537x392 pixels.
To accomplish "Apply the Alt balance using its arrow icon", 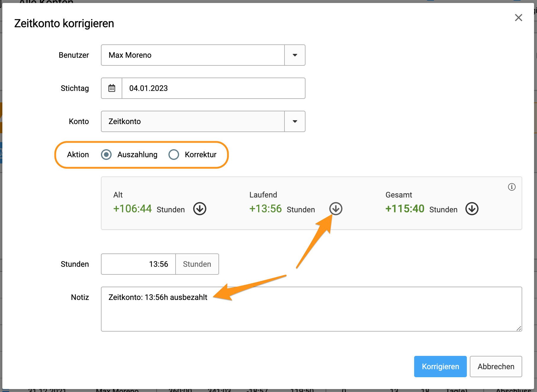I will pos(200,209).
